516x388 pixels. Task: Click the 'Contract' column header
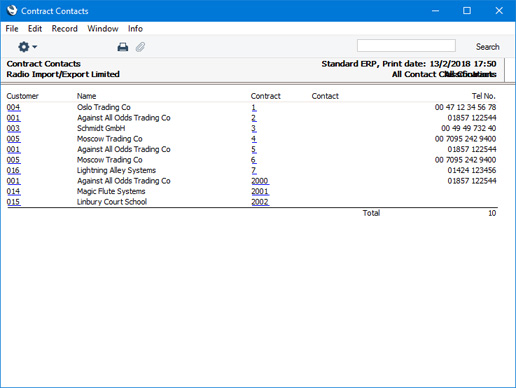click(266, 96)
